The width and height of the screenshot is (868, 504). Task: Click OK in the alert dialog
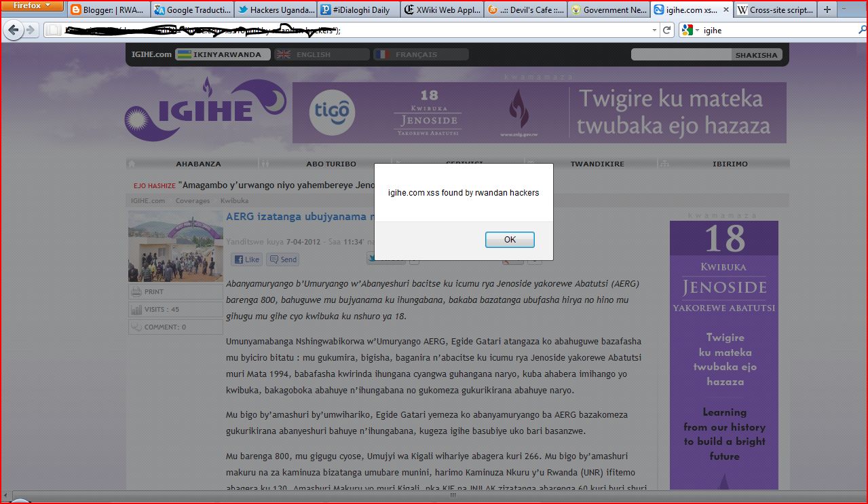[510, 240]
